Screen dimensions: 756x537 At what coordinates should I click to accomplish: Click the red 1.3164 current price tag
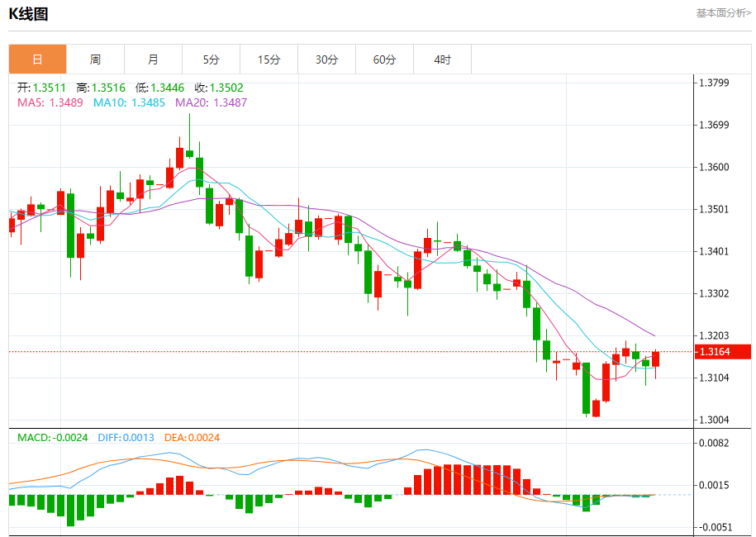click(x=723, y=352)
